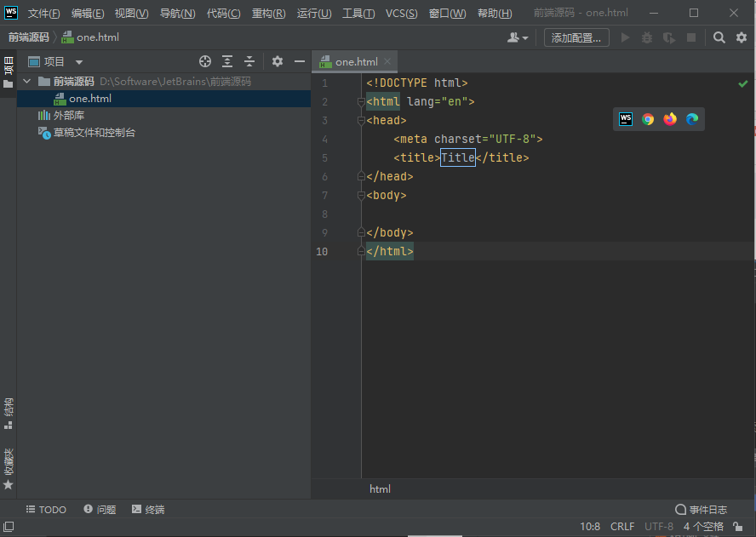Toggle the 收藏夹 side tool window
756x537 pixels.
pyautogui.click(x=9, y=464)
